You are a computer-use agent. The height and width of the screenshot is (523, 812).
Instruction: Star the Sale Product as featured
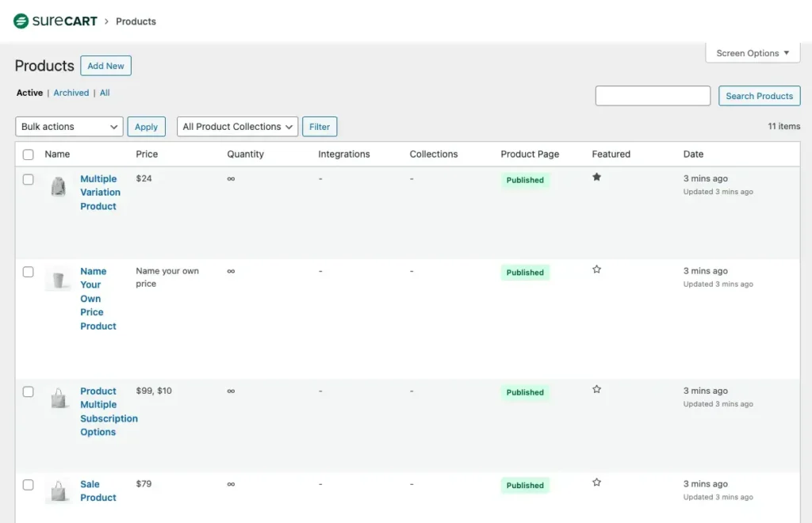596,482
